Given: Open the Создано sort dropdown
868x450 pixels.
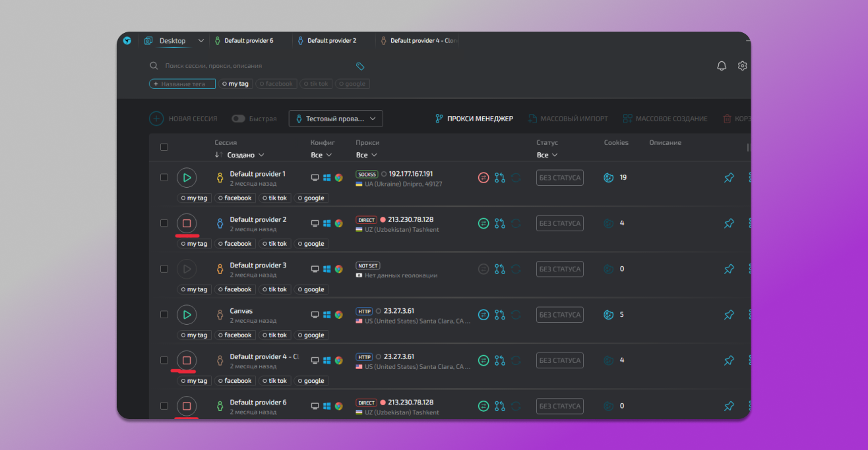Looking at the screenshot, I should 245,155.
